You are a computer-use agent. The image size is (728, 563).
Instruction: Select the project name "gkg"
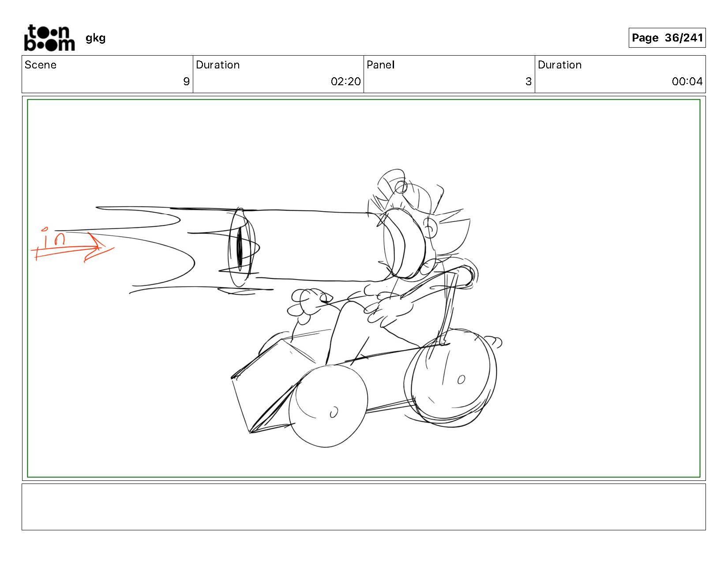pyautogui.click(x=96, y=38)
